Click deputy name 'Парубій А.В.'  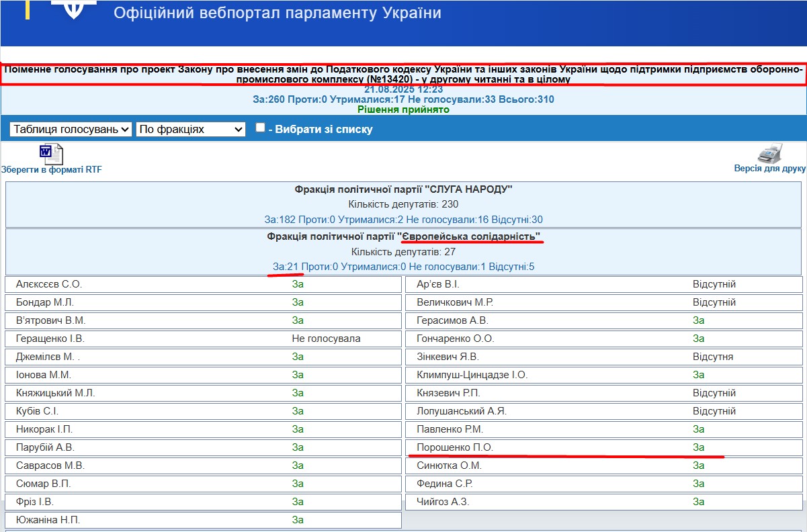point(45,447)
